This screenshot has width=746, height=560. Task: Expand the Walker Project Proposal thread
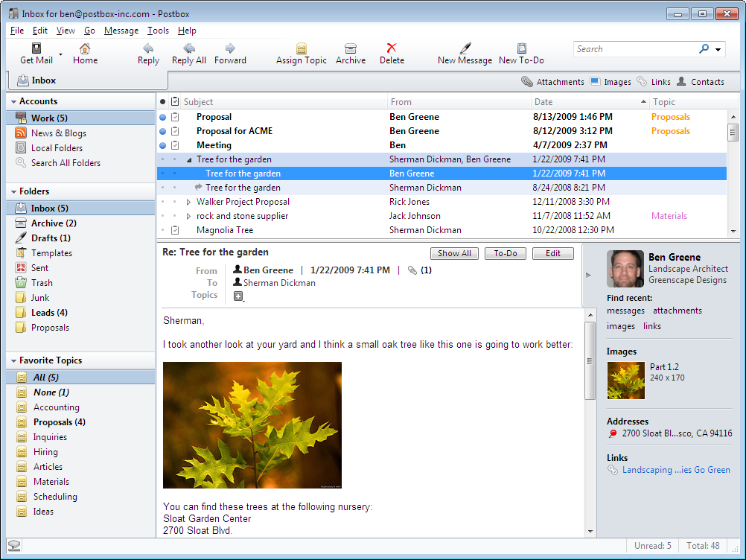point(188,203)
